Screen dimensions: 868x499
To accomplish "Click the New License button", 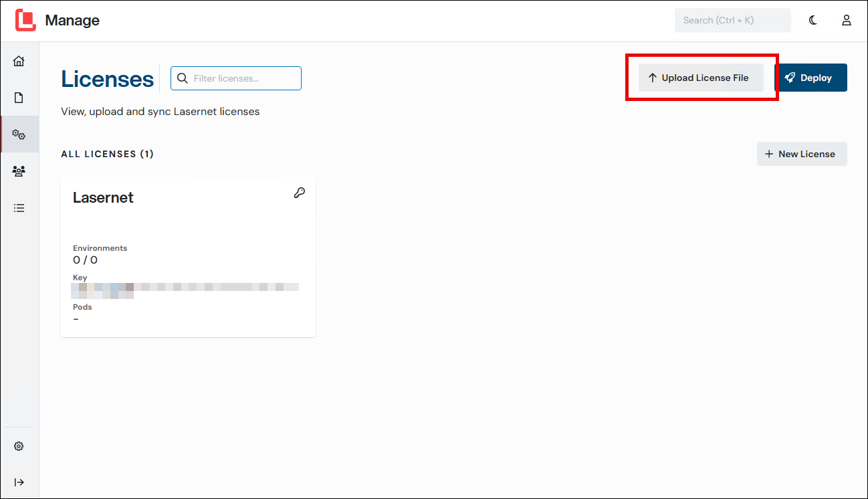I will (802, 154).
